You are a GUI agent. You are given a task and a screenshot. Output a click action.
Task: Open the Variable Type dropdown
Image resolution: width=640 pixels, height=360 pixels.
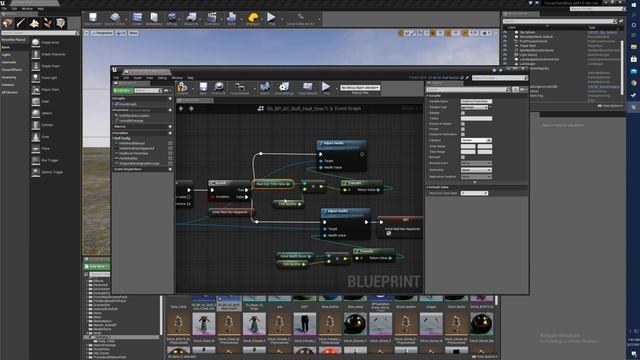point(474,107)
